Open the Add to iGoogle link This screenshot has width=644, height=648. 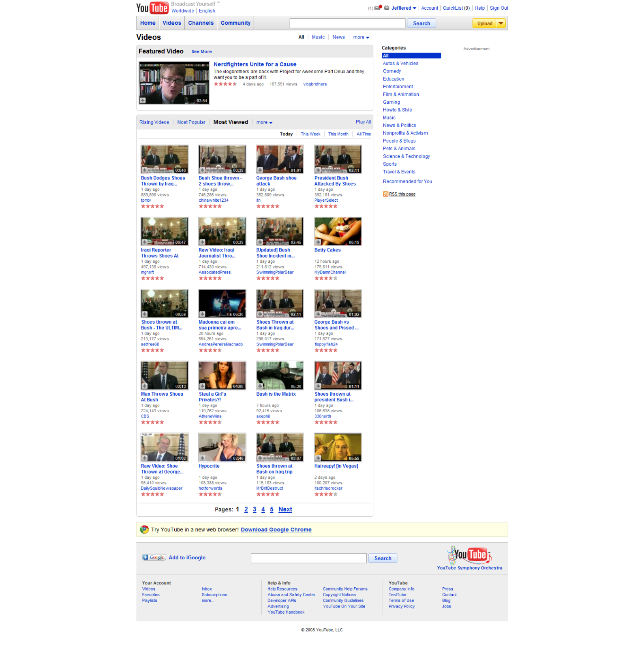click(x=187, y=558)
